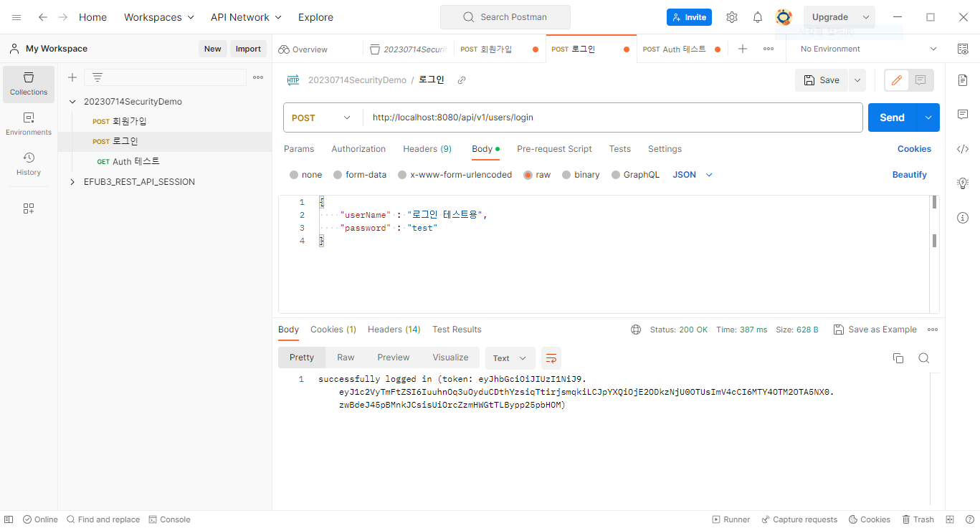Open the response Cookies (1) tab
The height and width of the screenshot is (528, 980).
coord(333,330)
